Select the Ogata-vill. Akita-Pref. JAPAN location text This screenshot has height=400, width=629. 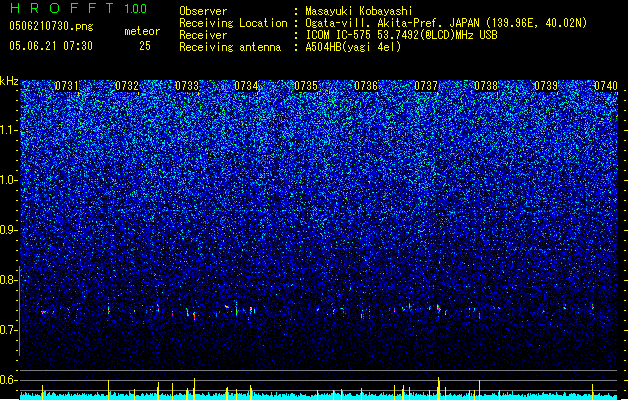pos(446,23)
